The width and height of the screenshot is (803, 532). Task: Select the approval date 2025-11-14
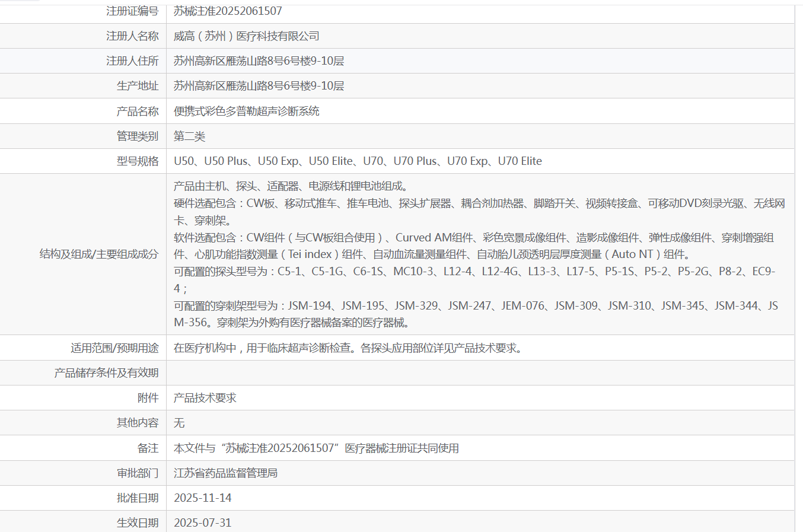pos(202,498)
